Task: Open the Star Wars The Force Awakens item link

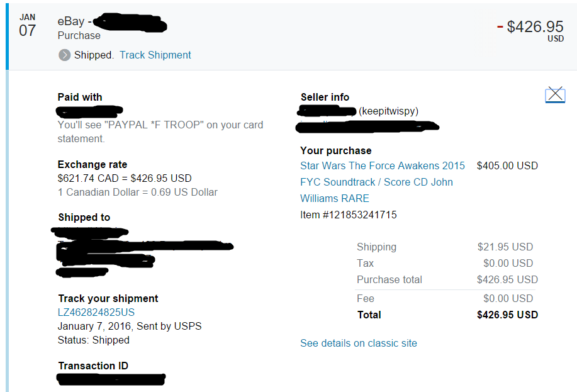Action: pos(382,166)
